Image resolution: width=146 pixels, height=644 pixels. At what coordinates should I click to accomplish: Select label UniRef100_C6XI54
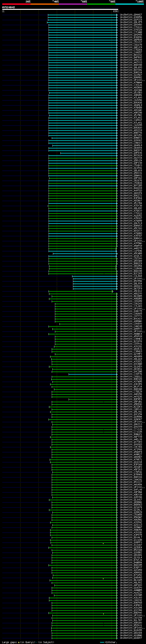131,618
